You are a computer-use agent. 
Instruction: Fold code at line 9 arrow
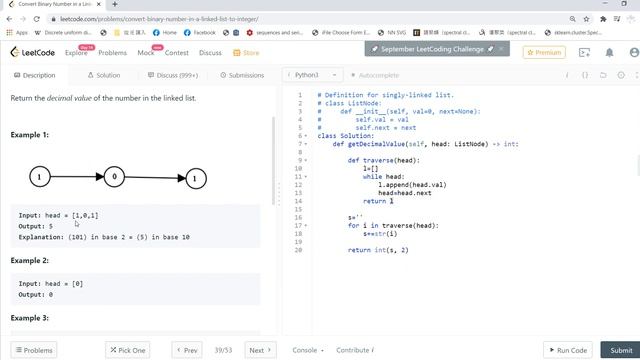click(306, 160)
